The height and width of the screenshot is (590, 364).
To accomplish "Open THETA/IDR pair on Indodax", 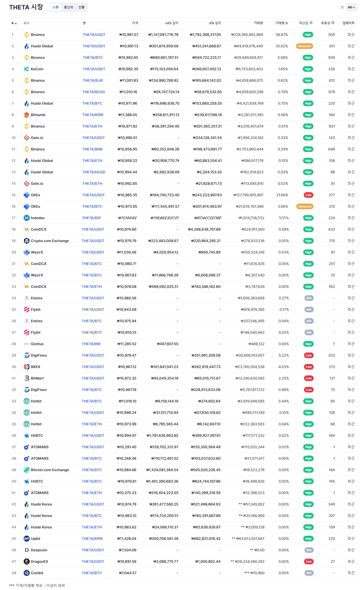I will tap(92, 218).
